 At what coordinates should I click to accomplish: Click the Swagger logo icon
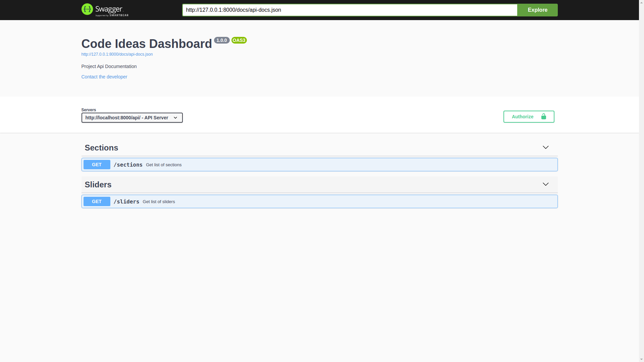tap(87, 9)
